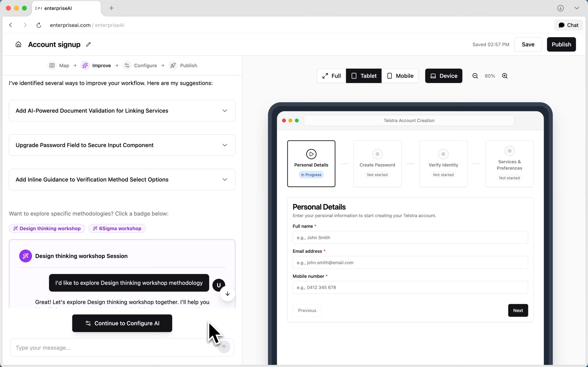Jump down the chat with the round down-arrow button
The image size is (588, 367).
coord(227,294)
